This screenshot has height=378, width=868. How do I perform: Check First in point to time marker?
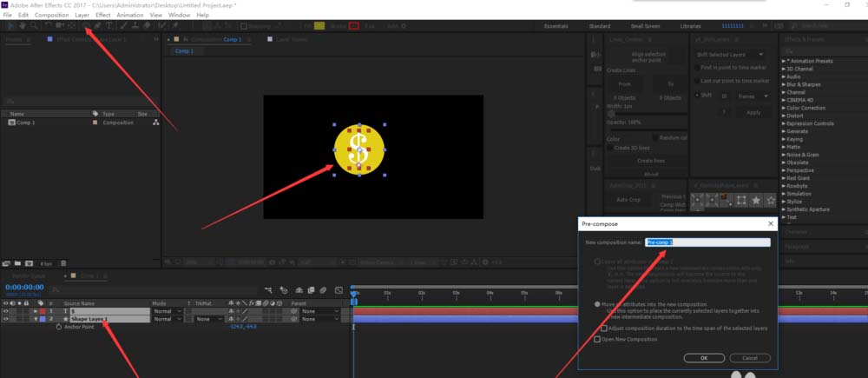[x=697, y=67]
